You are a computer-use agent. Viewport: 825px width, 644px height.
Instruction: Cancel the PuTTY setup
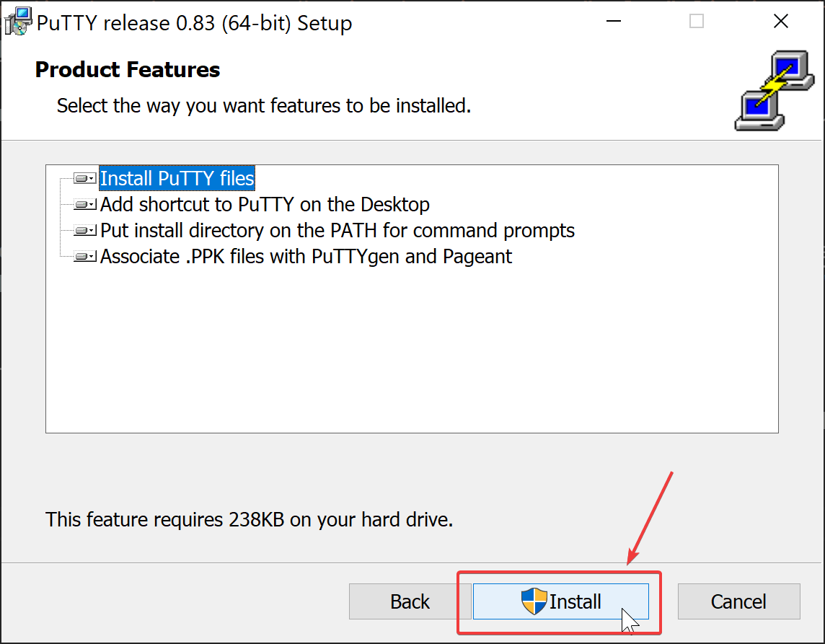coord(738,601)
